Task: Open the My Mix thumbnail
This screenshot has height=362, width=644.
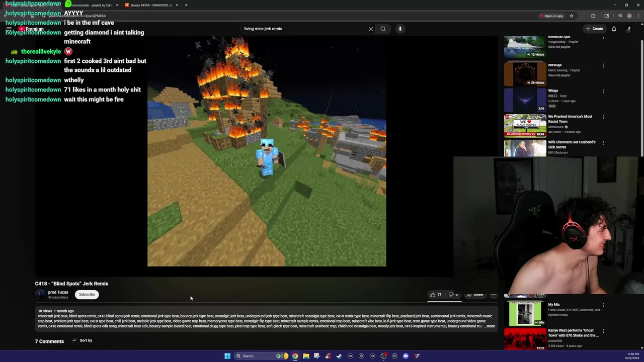Action: (525, 313)
